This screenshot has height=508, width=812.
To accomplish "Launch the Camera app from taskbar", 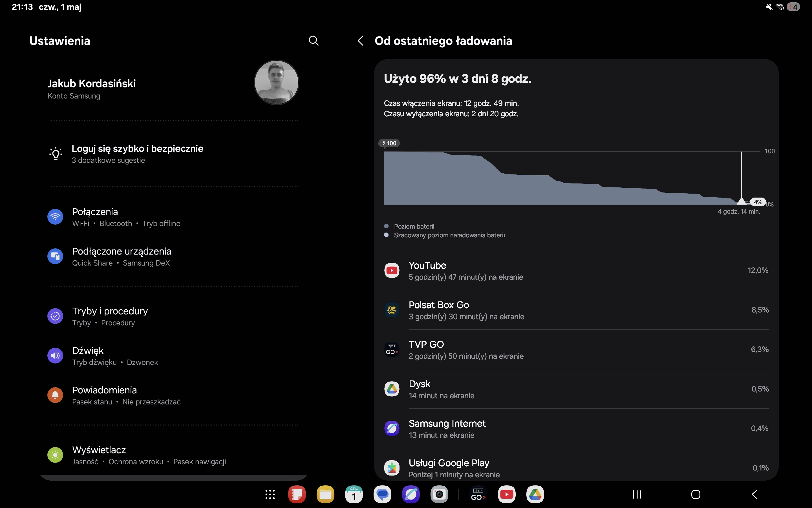I will coord(440,494).
